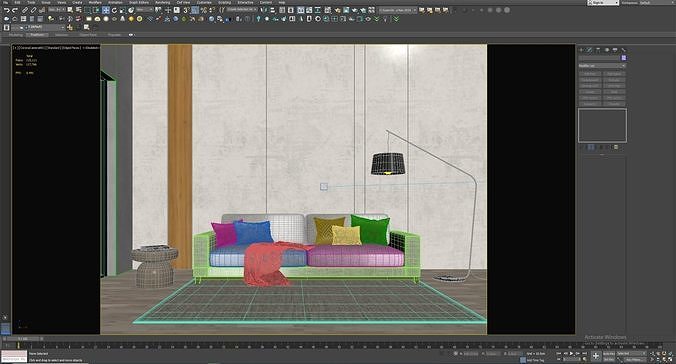The width and height of the screenshot is (676, 364).
Task: Click the viewport Standard label menu
Action: click(x=53, y=48)
